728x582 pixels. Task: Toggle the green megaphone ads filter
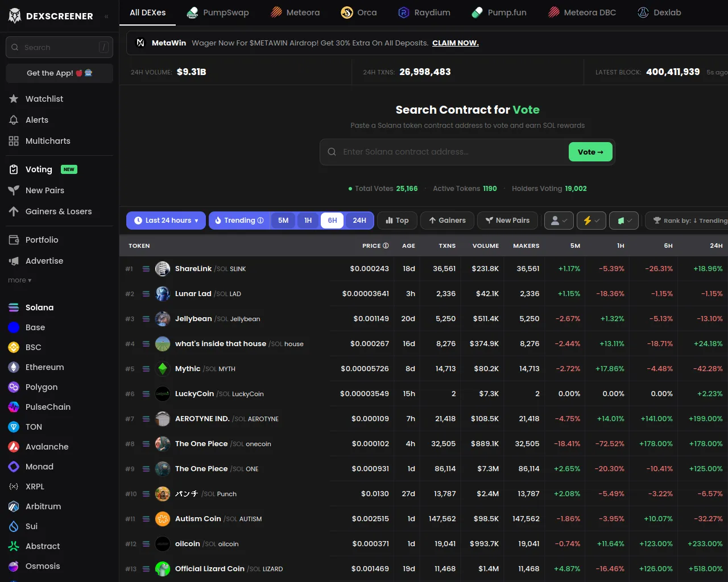pos(624,221)
